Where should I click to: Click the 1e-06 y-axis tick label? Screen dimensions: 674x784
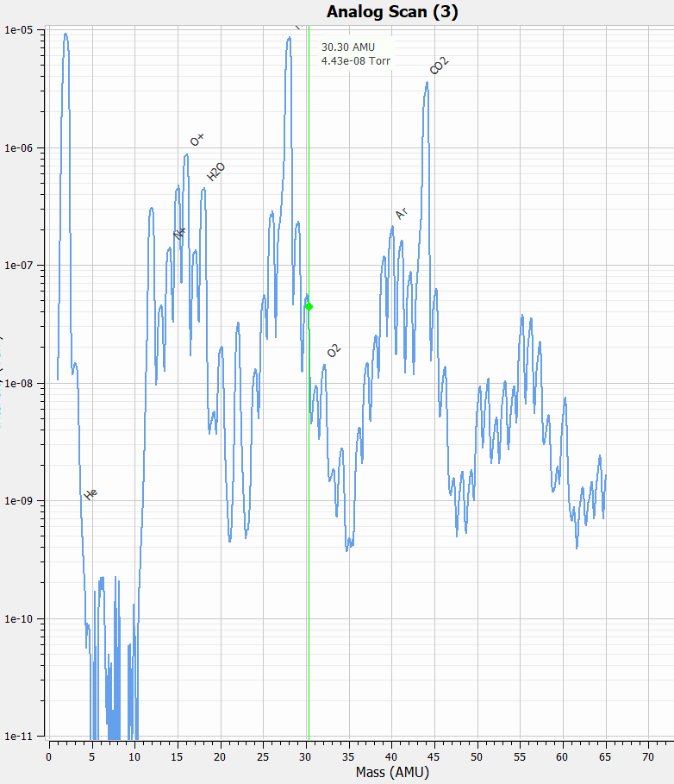18,148
